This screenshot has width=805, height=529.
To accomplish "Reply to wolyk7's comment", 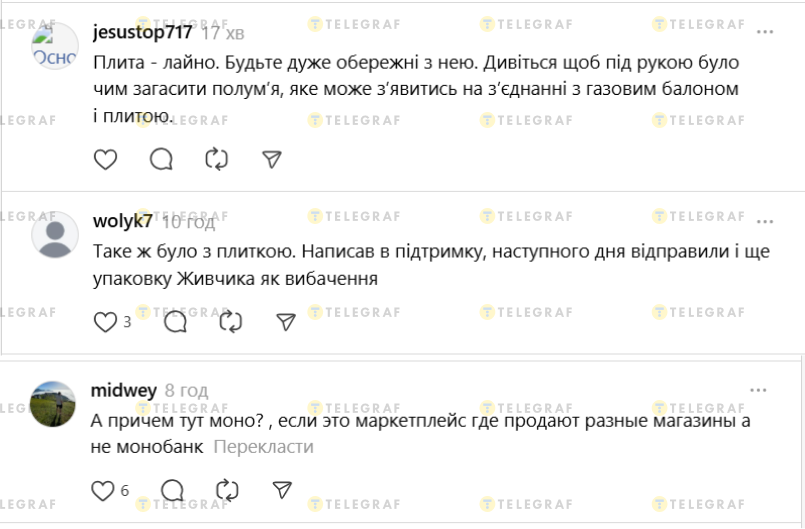I will click(x=175, y=321).
